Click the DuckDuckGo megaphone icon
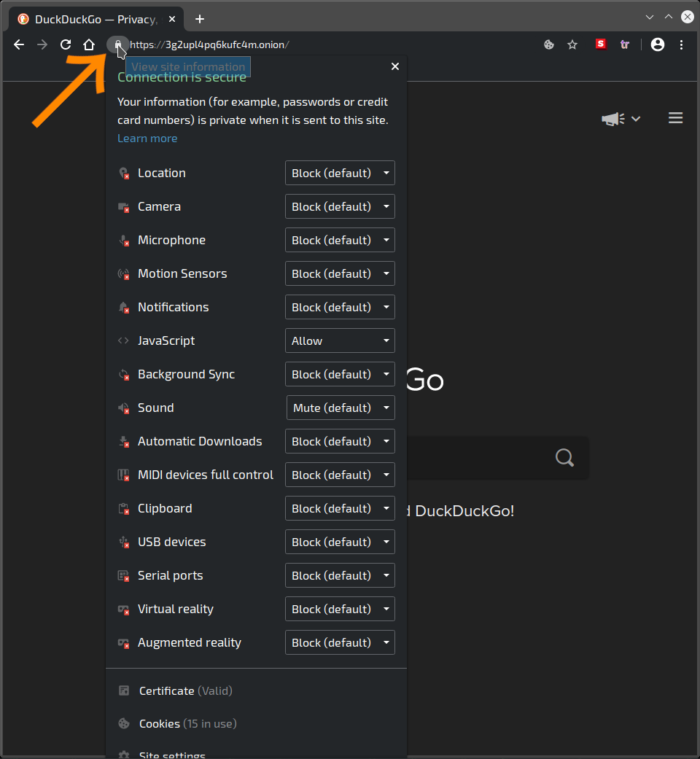This screenshot has width=700, height=759. (612, 119)
